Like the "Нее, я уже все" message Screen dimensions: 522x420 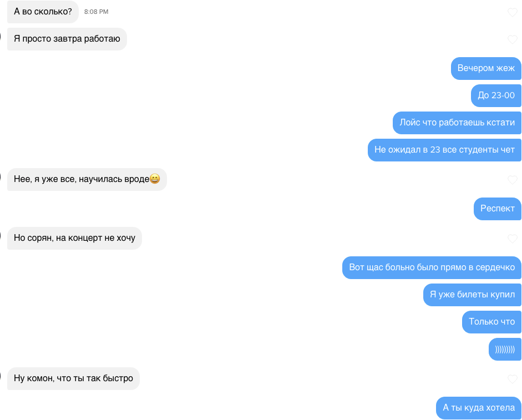point(513,180)
